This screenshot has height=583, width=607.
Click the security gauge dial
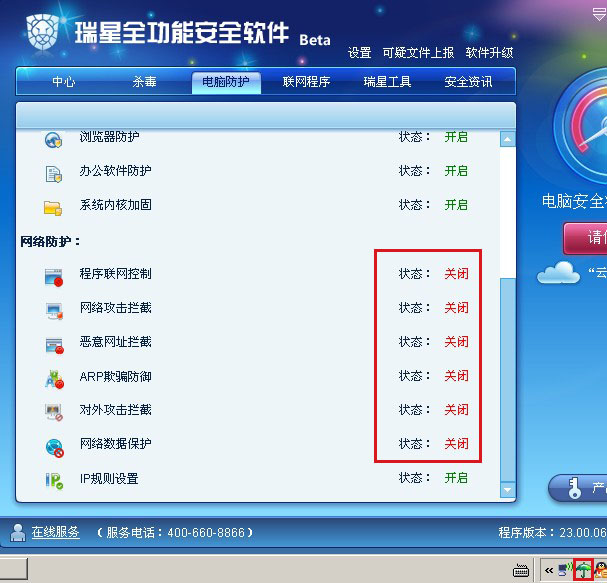pyautogui.click(x=581, y=126)
